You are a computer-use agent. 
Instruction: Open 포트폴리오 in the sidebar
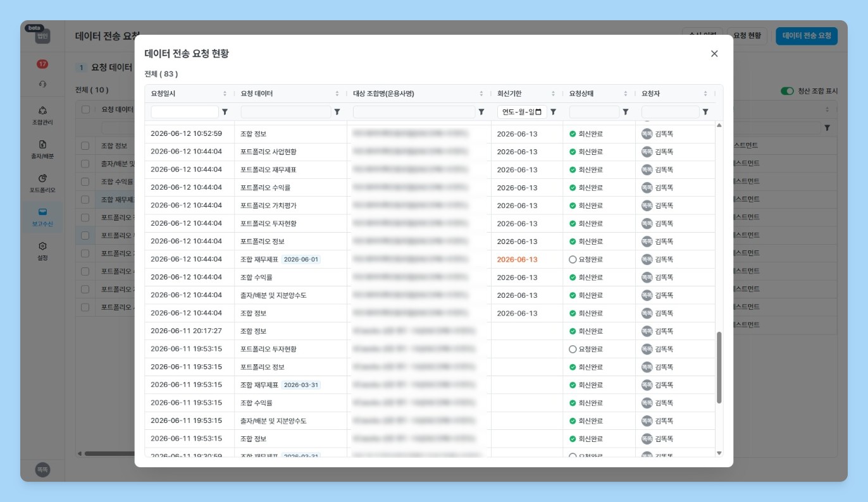point(42,183)
